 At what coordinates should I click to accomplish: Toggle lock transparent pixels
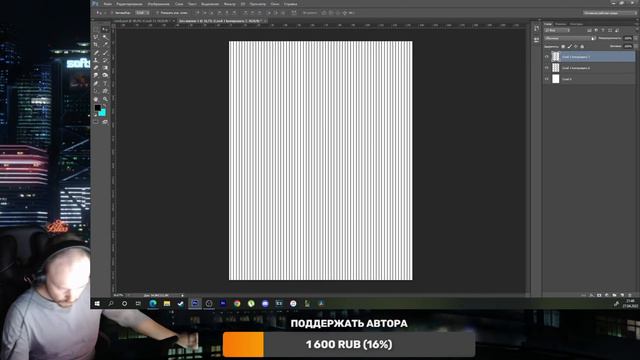point(563,46)
